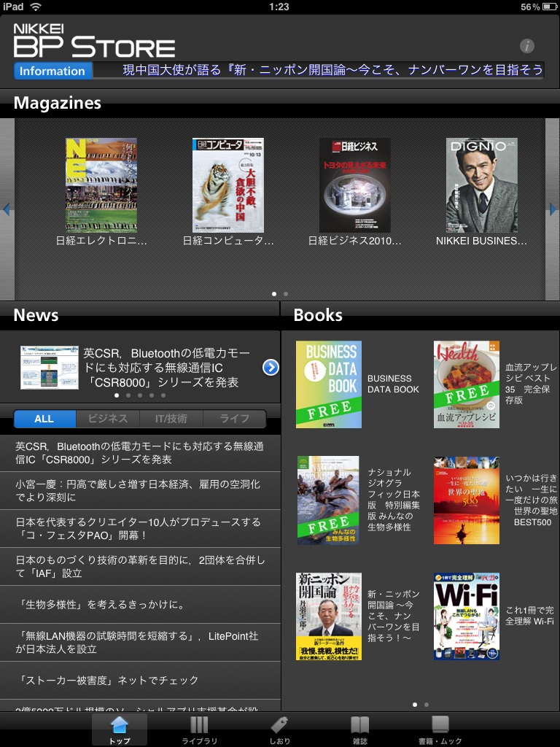Show next magazines with right arrow
This screenshot has width=560, height=747.
(x=553, y=209)
